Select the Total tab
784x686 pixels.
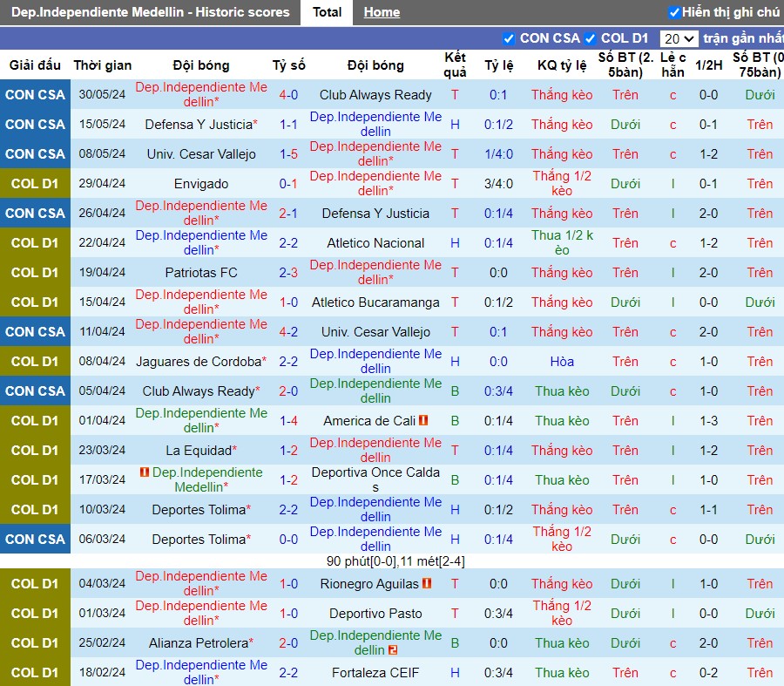327,12
